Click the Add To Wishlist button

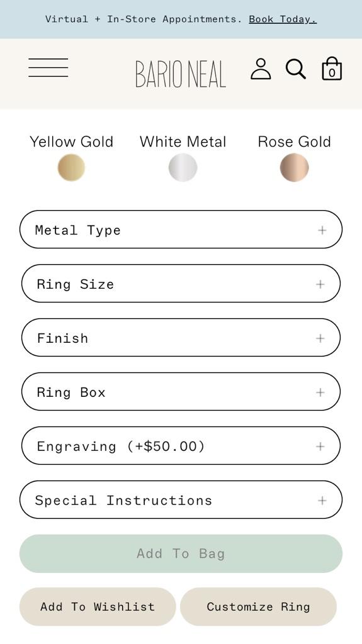98,607
